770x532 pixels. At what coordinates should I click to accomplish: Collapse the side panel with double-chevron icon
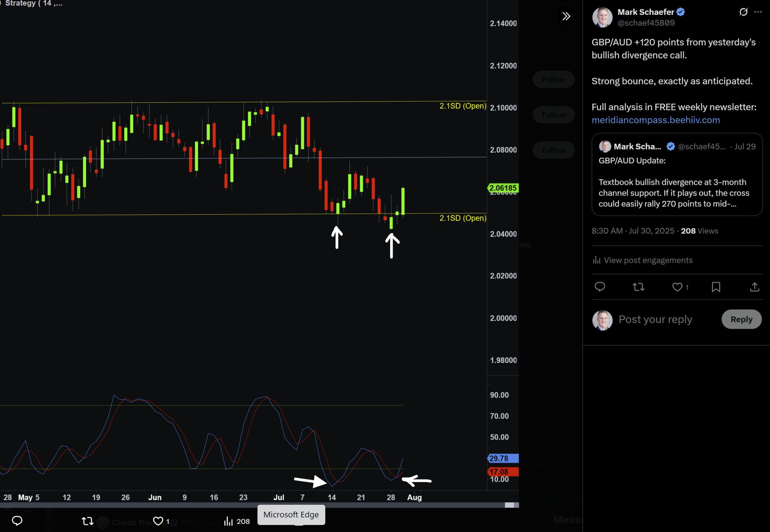coord(566,16)
